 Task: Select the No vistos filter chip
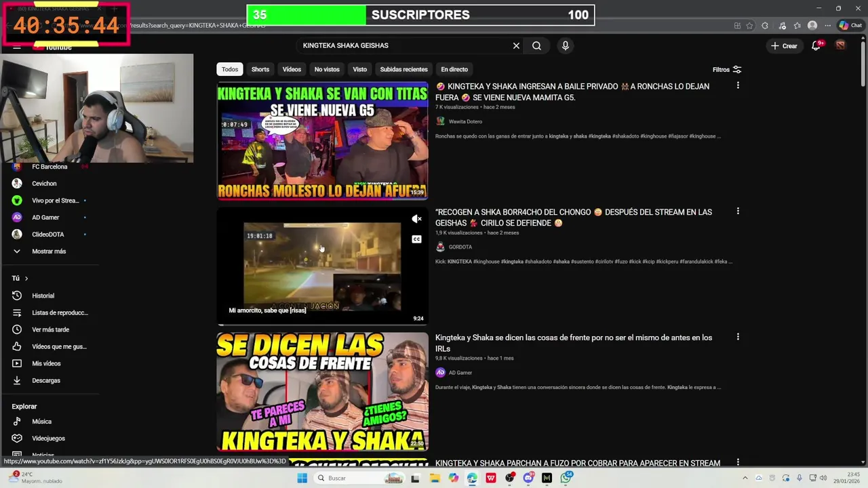327,69
